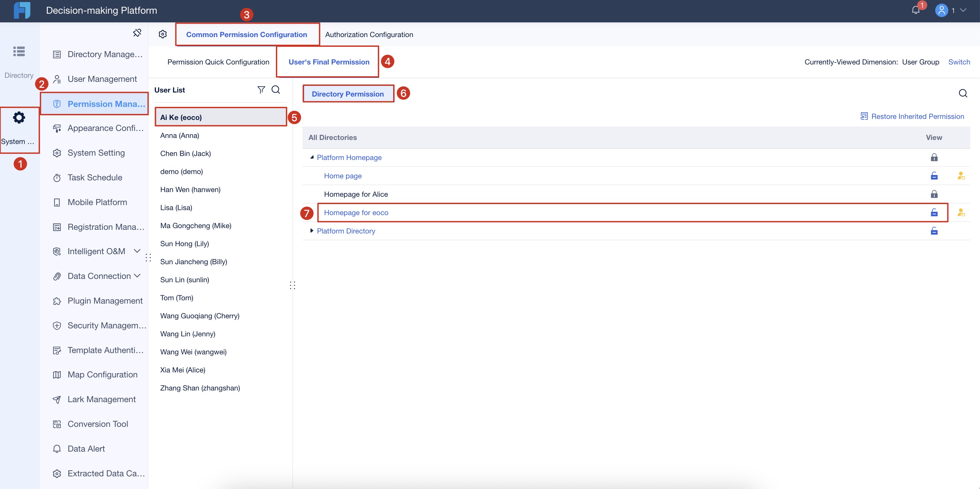Click the Registration Management icon
980x489 pixels.
(x=57, y=227)
